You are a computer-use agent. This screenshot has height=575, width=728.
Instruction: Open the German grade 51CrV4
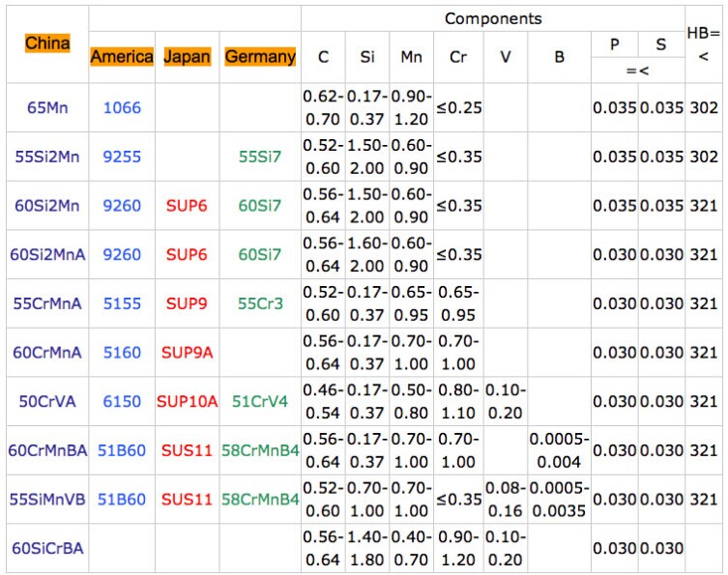(260, 401)
